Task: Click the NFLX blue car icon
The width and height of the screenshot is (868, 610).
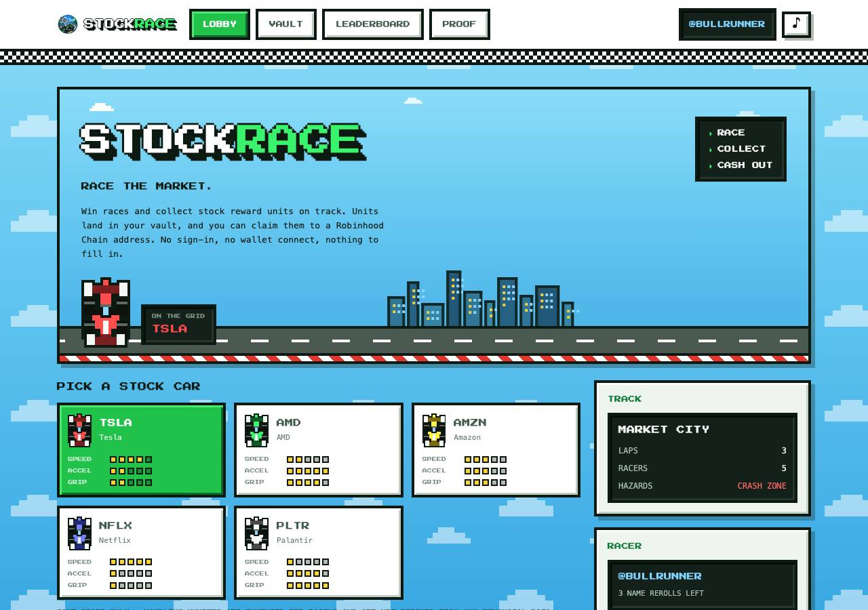Action: point(79,533)
